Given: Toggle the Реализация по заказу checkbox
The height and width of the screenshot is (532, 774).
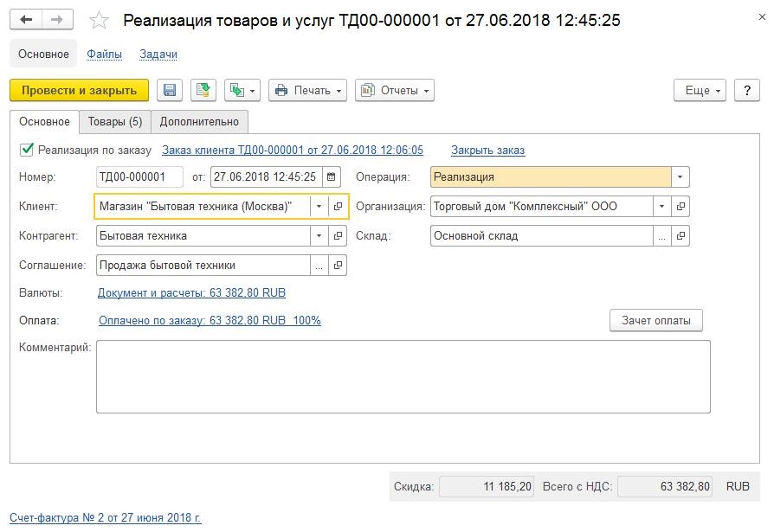Looking at the screenshot, I should click(x=27, y=150).
